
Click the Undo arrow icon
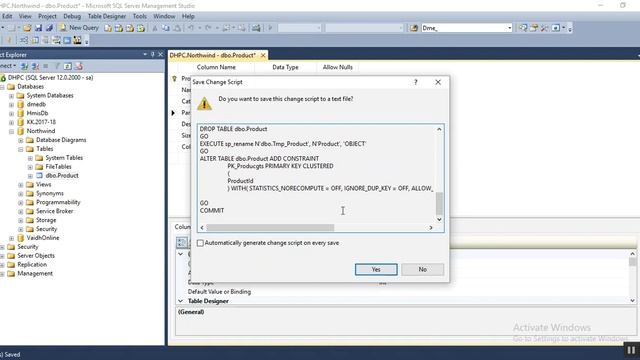coord(191,28)
